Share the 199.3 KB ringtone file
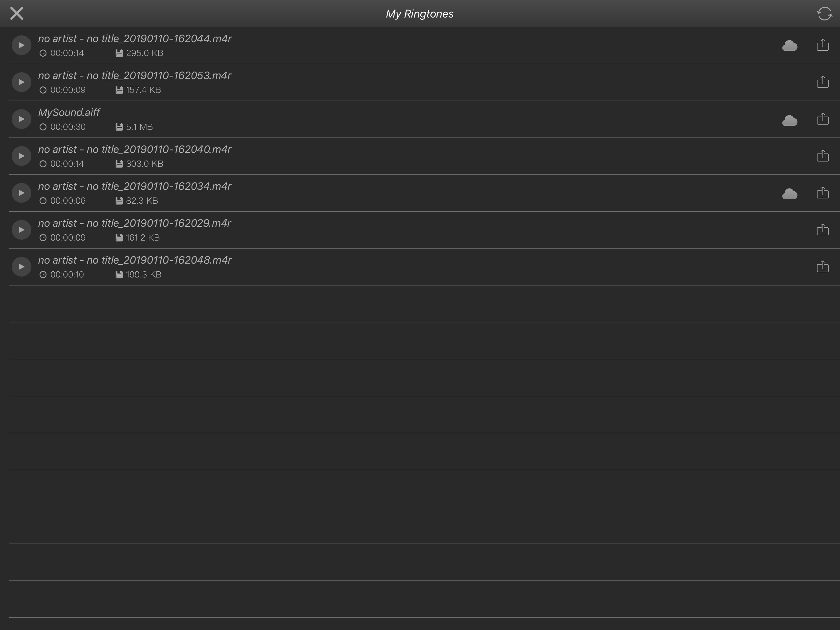Image resolution: width=840 pixels, height=630 pixels. tap(822, 266)
